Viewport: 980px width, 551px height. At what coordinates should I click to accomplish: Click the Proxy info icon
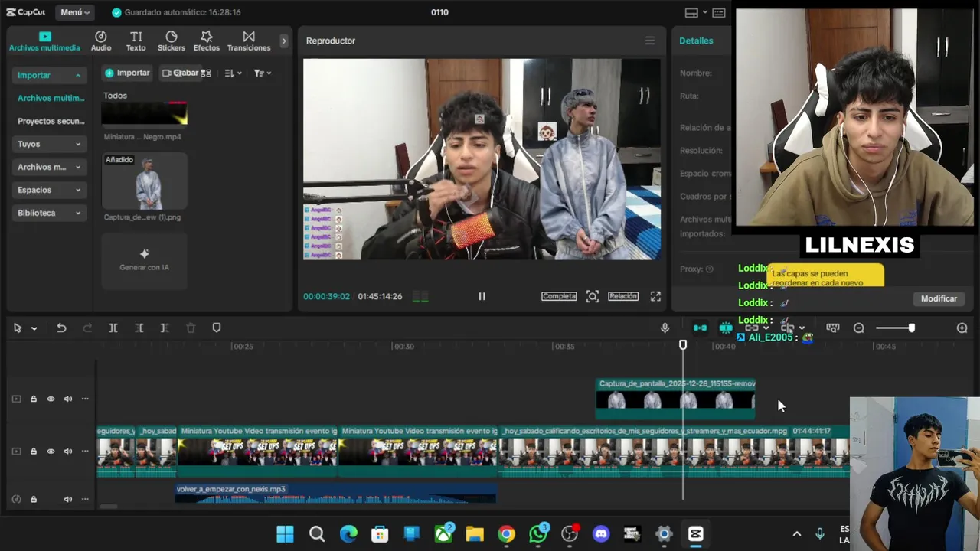[709, 269]
